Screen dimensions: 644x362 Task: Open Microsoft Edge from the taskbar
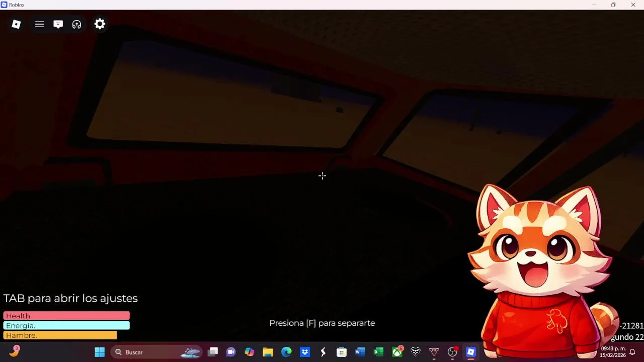point(286,352)
